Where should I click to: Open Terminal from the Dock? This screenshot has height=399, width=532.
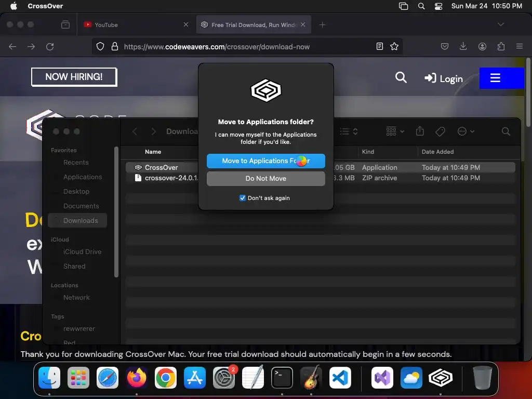pyautogui.click(x=282, y=378)
